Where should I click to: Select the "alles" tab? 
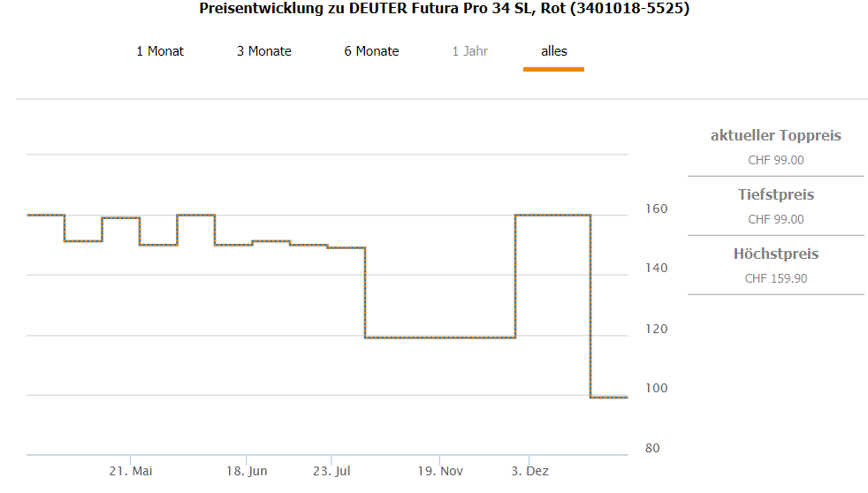[554, 51]
